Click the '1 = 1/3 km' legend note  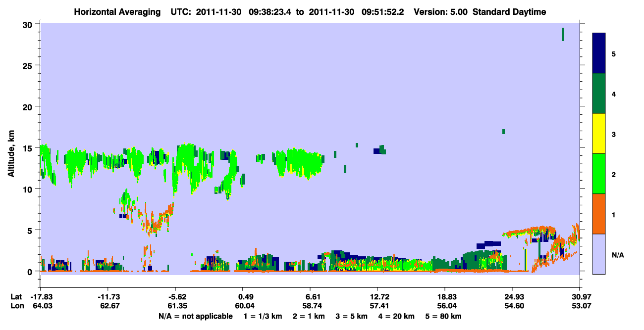point(262,316)
